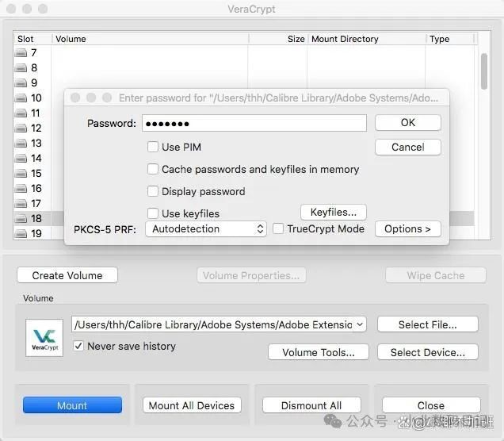Select drive slot 18 icon
Screen dimensions: 504x441
(x=21, y=218)
